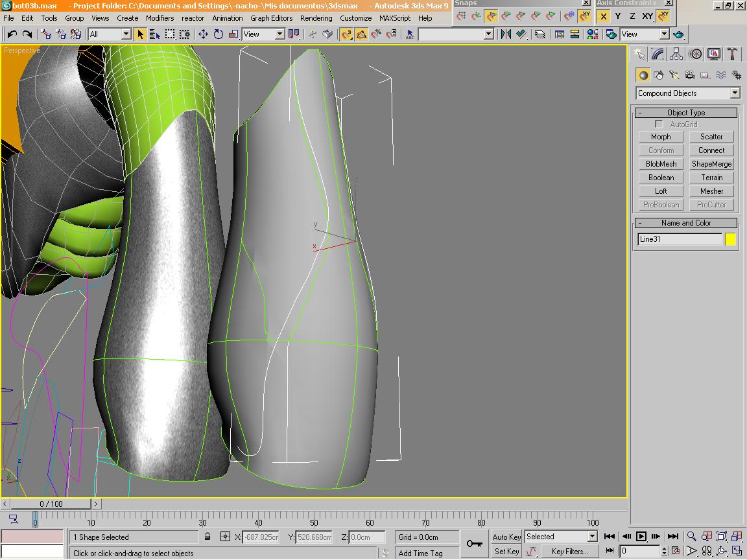Open the Material Editor icon
Screen dimensions: 747x560
[x=592, y=34]
